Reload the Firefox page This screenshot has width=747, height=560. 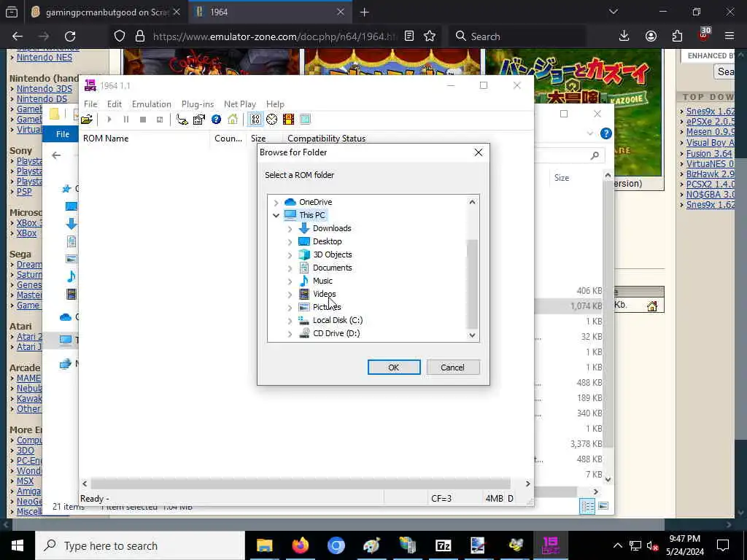(x=70, y=36)
